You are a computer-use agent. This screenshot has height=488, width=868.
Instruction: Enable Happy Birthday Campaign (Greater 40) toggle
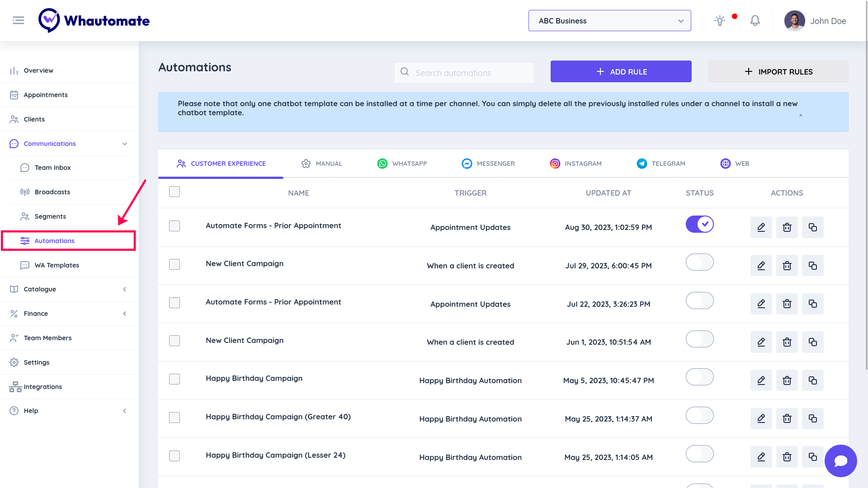[699, 415]
